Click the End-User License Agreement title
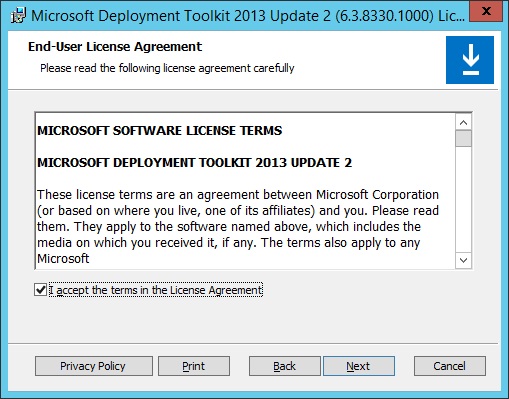This screenshot has height=399, width=509. click(x=115, y=47)
